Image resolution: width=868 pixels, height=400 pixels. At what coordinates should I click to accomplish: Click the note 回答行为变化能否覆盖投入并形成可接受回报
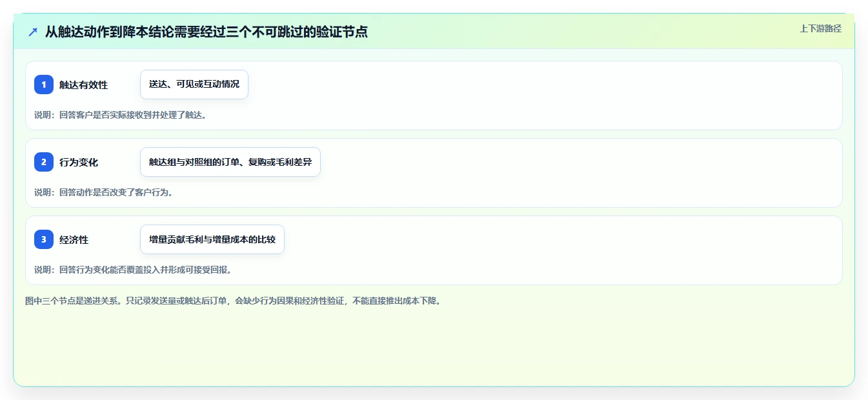tap(133, 270)
